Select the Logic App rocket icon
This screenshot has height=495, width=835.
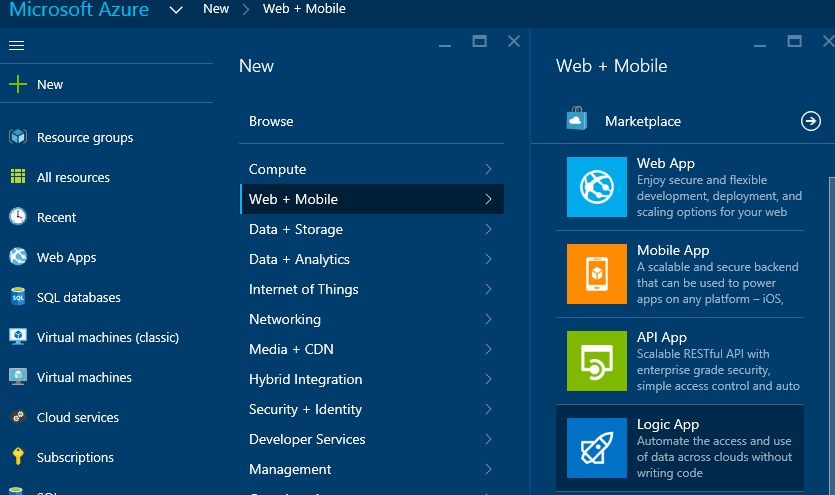coord(596,448)
